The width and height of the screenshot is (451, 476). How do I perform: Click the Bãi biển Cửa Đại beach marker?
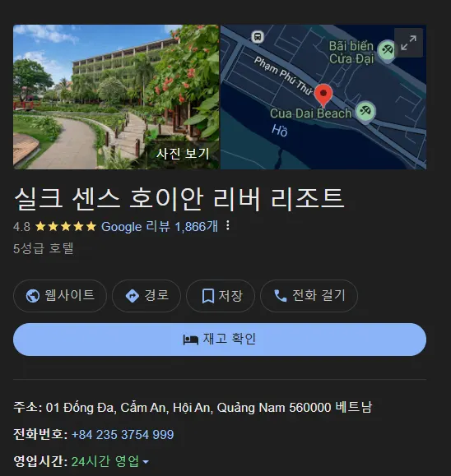[x=387, y=50]
